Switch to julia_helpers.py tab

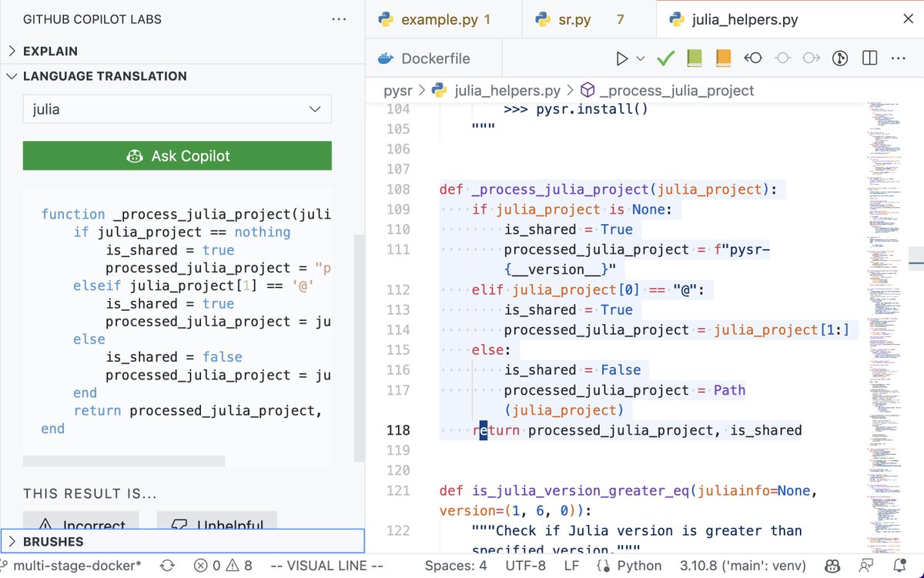pos(790,20)
